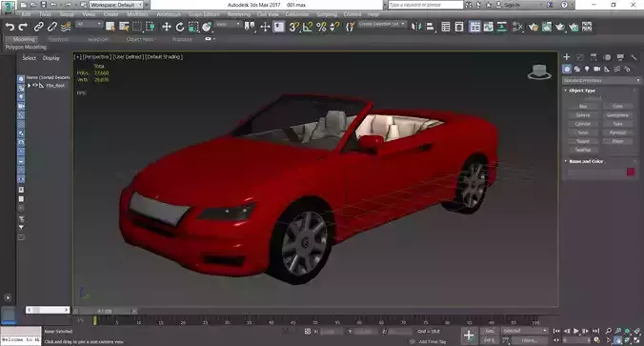The width and height of the screenshot is (644, 346).
Task: Open the Render Setup dialog
Action: tap(533, 27)
